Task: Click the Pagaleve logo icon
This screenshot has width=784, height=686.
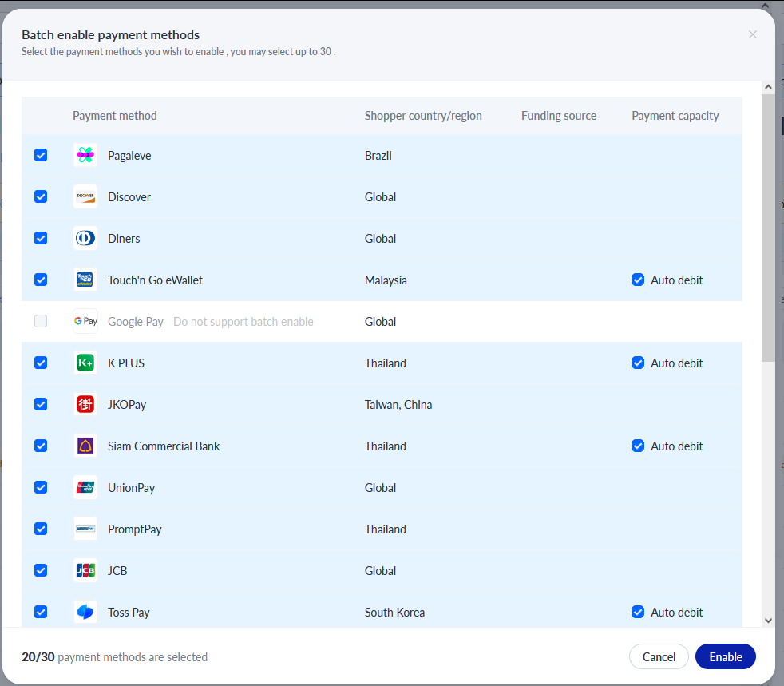Action: (x=85, y=156)
